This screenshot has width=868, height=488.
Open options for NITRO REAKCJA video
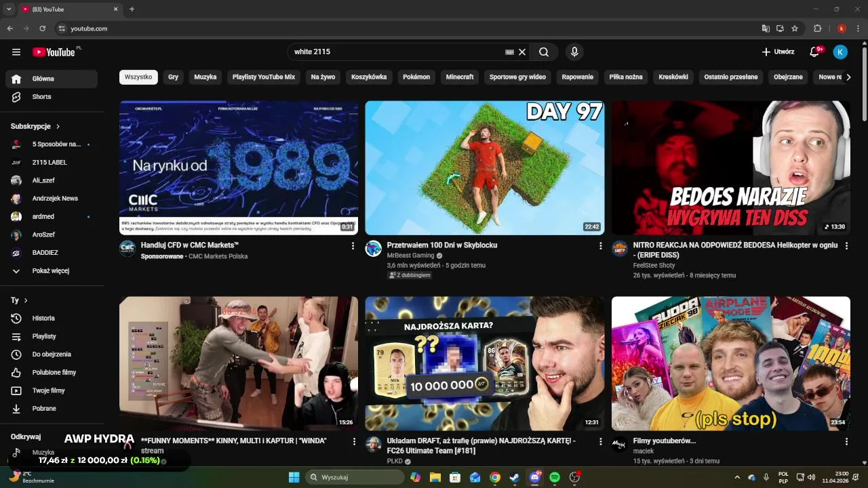(x=846, y=246)
